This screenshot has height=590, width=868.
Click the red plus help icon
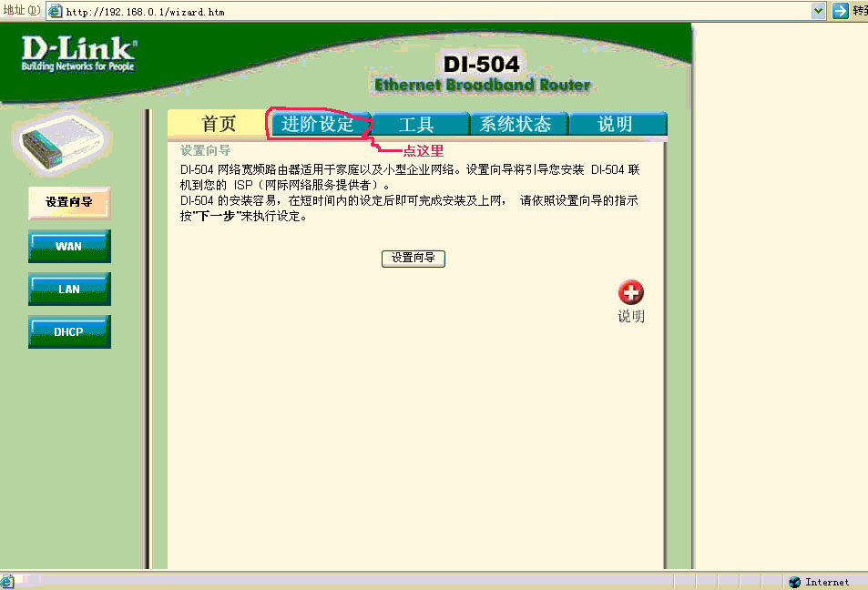pyautogui.click(x=630, y=292)
